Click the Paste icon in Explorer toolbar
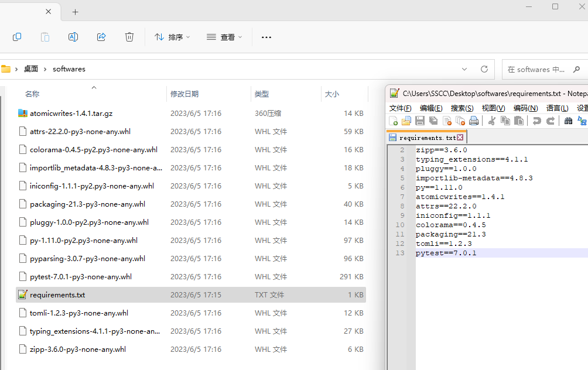The height and width of the screenshot is (370, 588). (x=45, y=37)
